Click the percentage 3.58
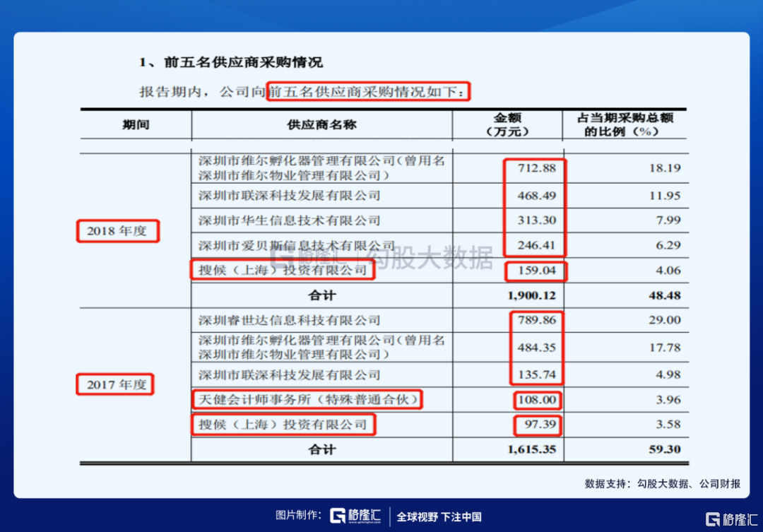763x532 pixels. pos(668,425)
